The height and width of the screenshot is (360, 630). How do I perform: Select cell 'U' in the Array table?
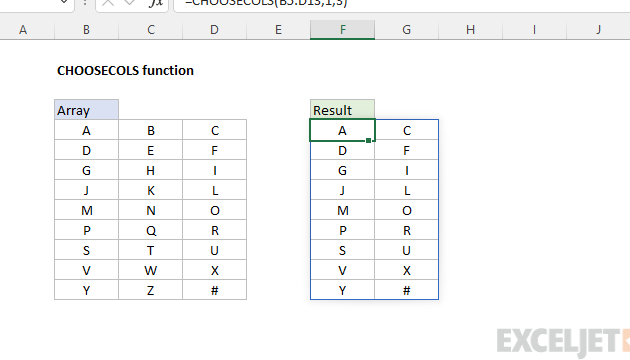(215, 250)
